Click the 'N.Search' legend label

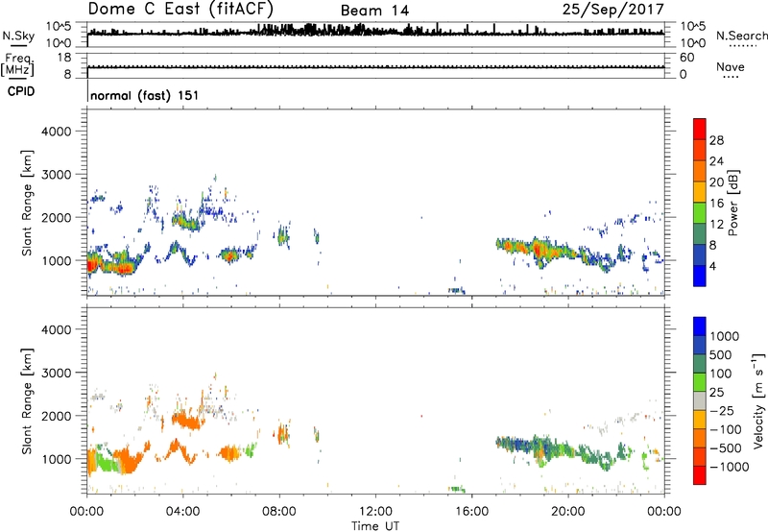742,36
